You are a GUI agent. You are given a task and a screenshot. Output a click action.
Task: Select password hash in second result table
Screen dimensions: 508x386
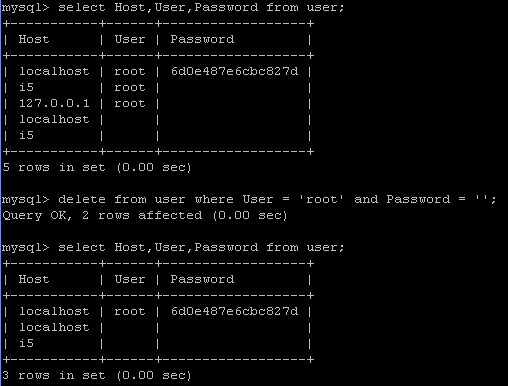(234, 311)
